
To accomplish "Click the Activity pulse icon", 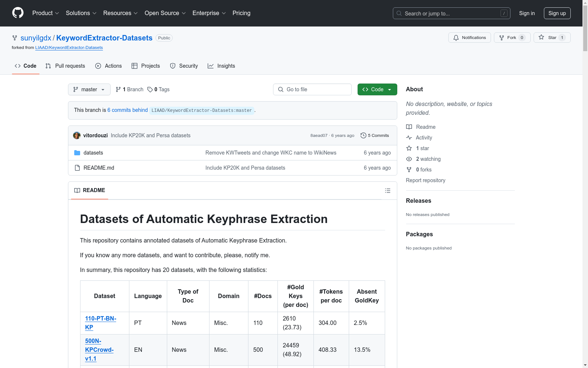I will click(x=409, y=138).
